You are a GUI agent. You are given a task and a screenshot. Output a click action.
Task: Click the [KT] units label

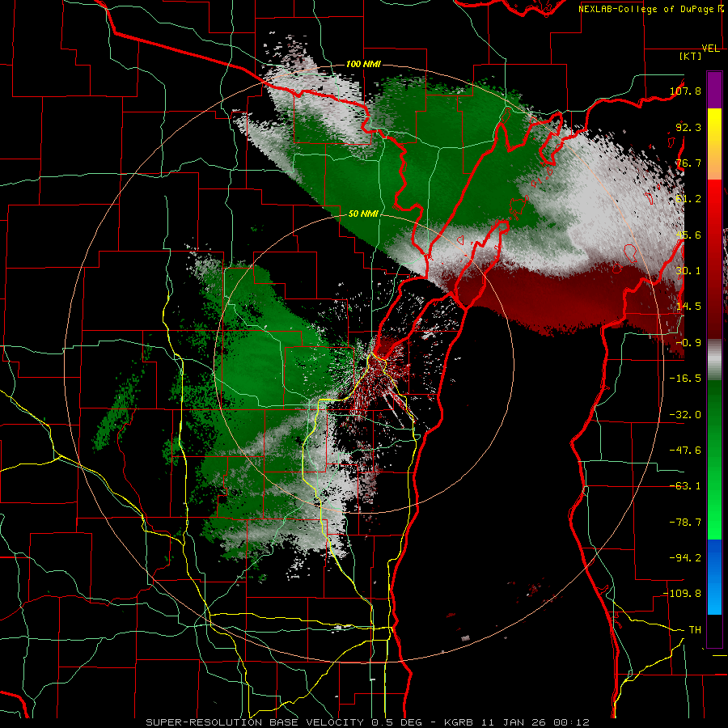(691, 56)
